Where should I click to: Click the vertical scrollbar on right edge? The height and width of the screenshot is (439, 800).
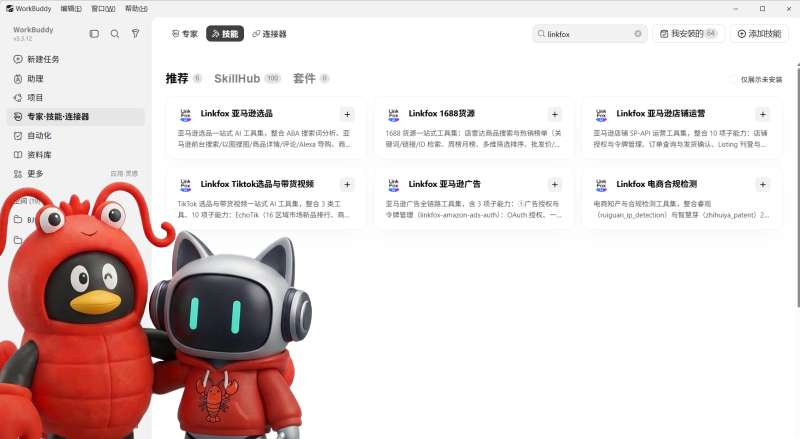[798, 185]
